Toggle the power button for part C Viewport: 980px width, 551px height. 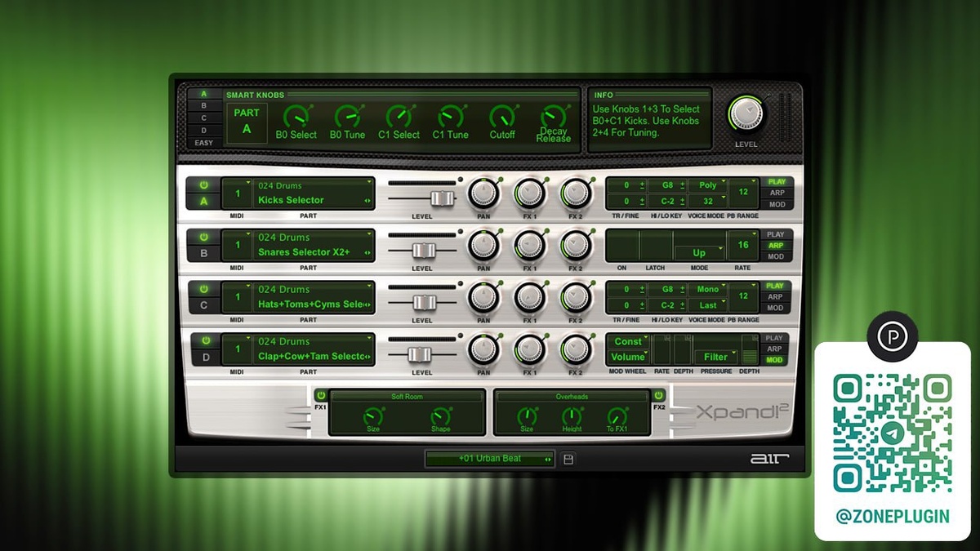click(x=204, y=289)
